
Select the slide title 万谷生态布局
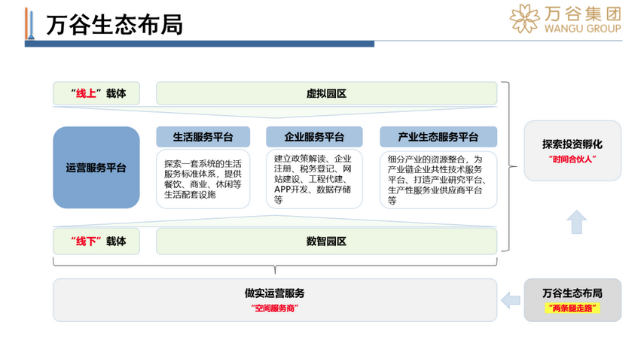[114, 25]
